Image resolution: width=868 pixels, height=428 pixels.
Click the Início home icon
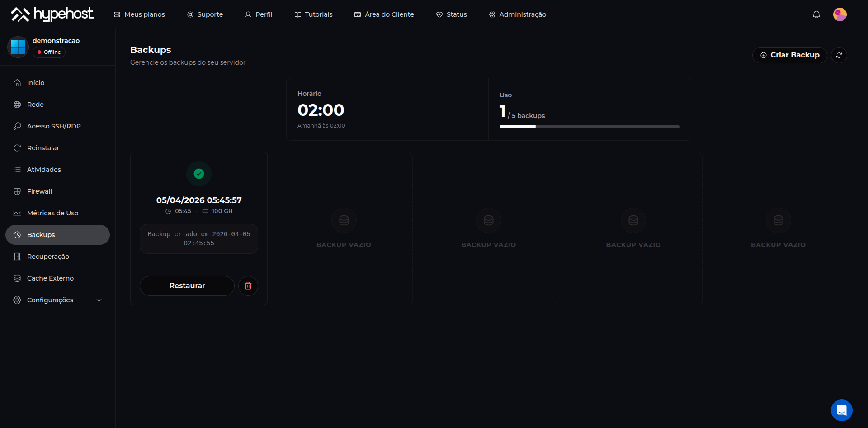point(17,83)
